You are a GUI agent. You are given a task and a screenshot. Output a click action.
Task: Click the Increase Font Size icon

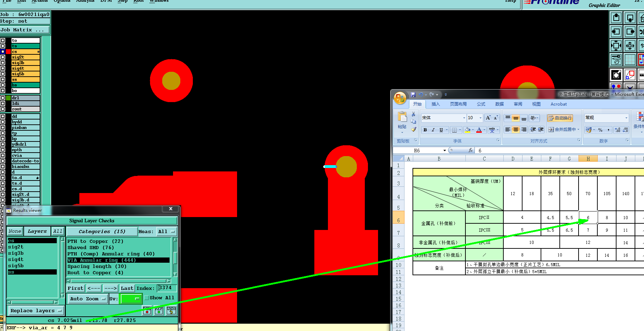(x=488, y=118)
